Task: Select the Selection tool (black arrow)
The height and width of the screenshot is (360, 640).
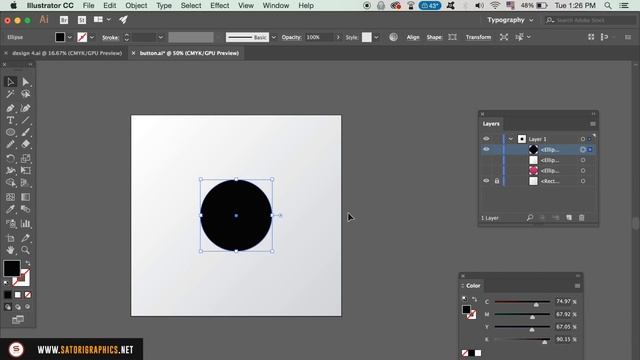Action: tap(10, 82)
